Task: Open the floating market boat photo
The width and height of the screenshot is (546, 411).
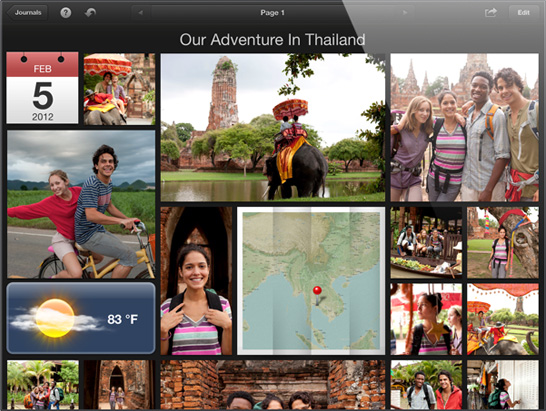Action: 426,242
